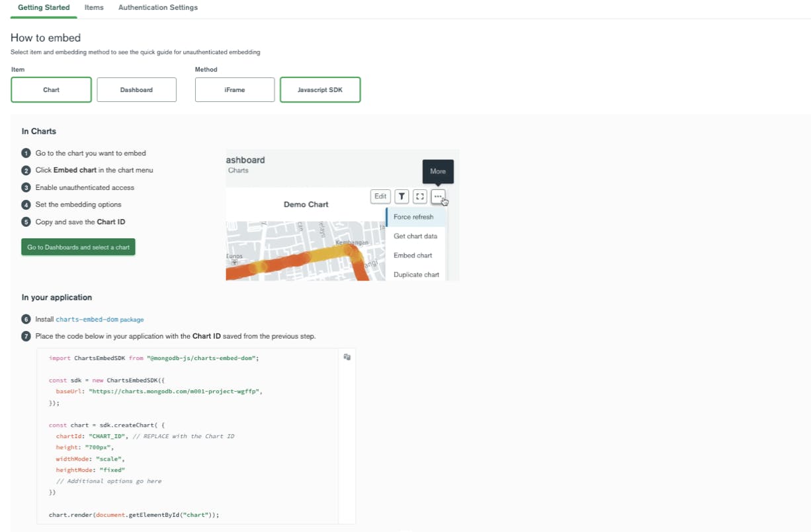Choose the iFrame embedding method

[x=234, y=90]
